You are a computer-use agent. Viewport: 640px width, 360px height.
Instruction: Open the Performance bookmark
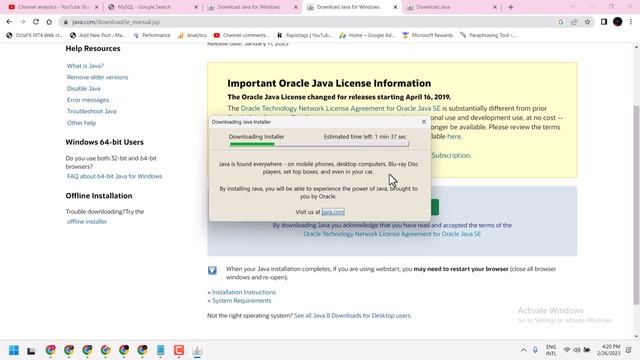pos(152,36)
